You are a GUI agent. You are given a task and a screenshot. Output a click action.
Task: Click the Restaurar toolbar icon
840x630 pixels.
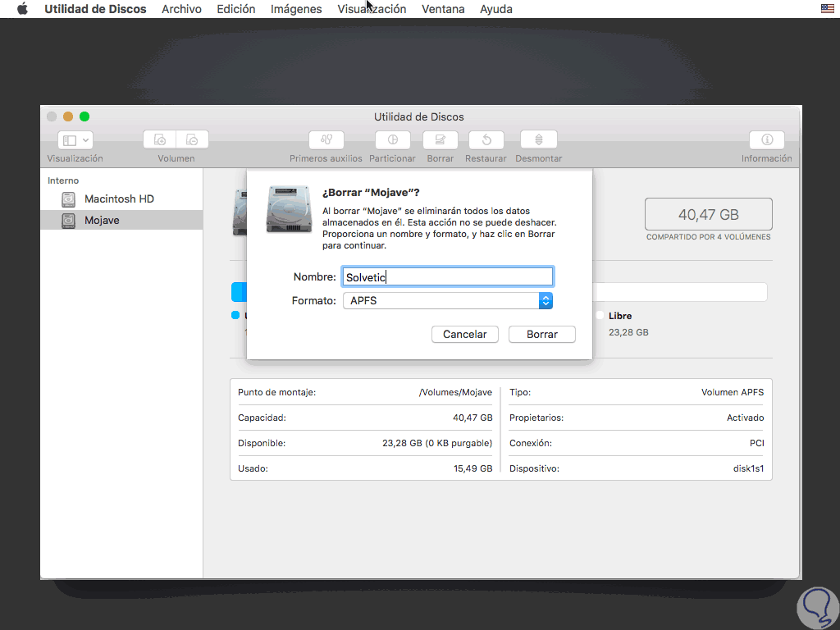pyautogui.click(x=486, y=139)
